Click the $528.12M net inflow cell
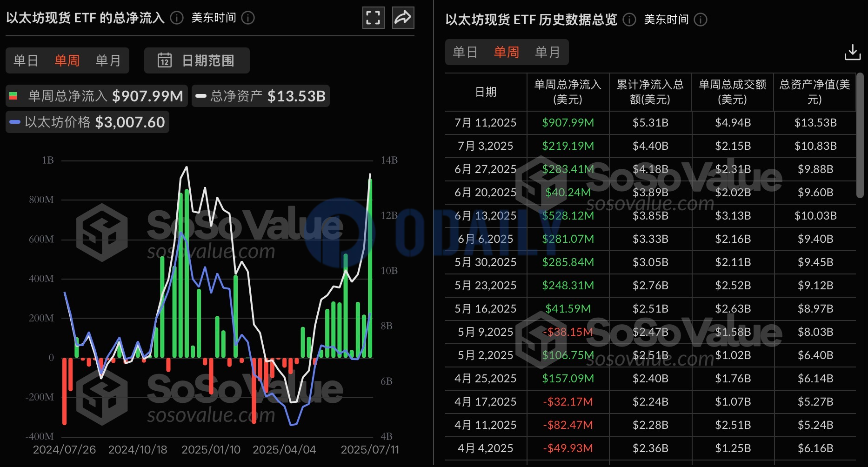868x467 pixels. pyautogui.click(x=568, y=216)
